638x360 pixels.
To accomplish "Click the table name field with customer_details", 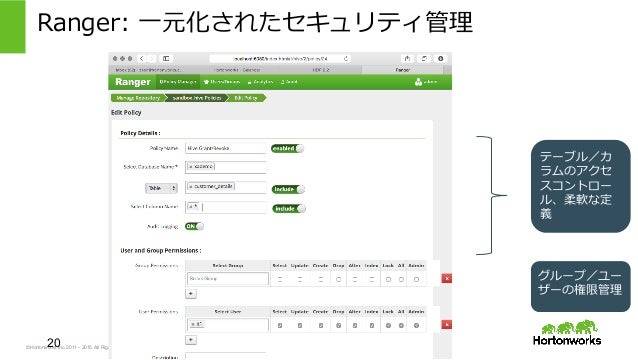I will point(225,187).
